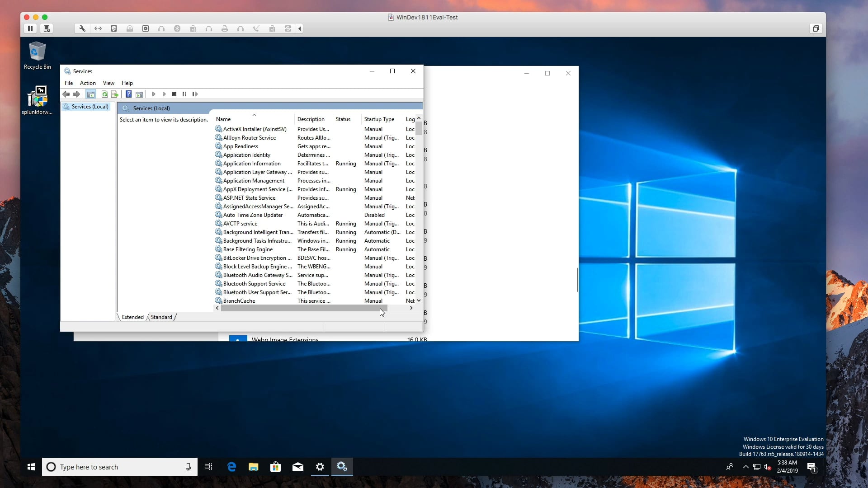The width and height of the screenshot is (868, 488).
Task: Click the Back arrow in Services toolbar
Action: (x=66, y=94)
